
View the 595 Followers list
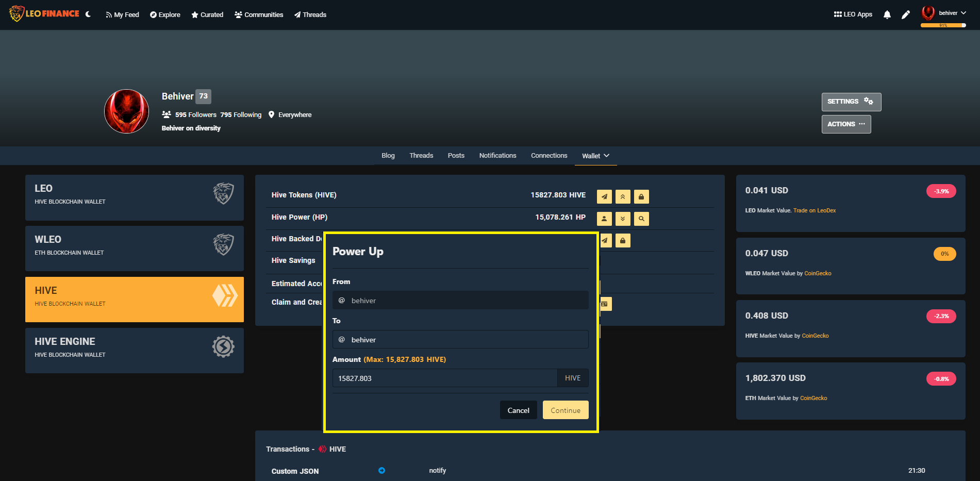point(195,114)
